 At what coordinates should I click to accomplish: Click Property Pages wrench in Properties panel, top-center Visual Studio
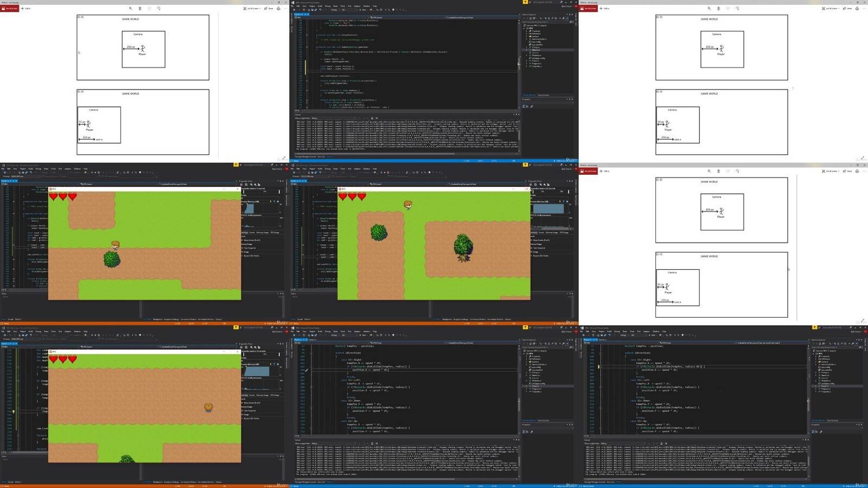coord(532,106)
